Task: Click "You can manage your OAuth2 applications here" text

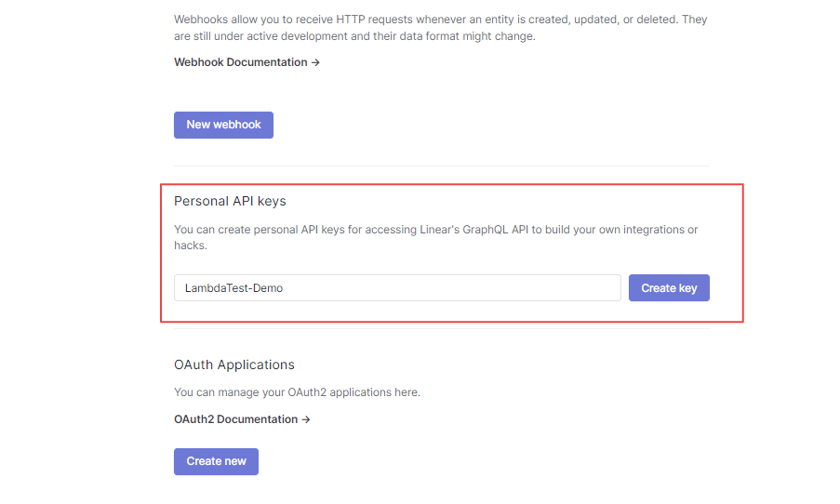Action: [297, 392]
